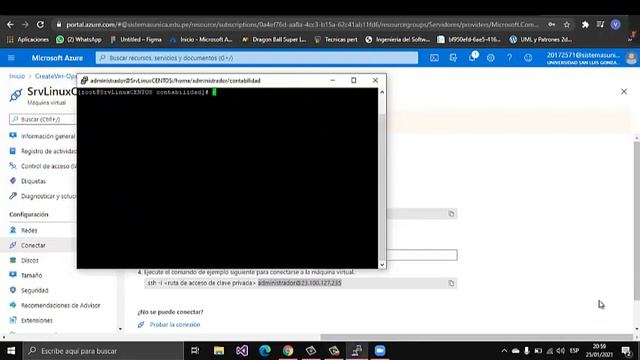This screenshot has width=640, height=360.
Task: Open the Azure portal hamburger menu
Action: point(11,58)
